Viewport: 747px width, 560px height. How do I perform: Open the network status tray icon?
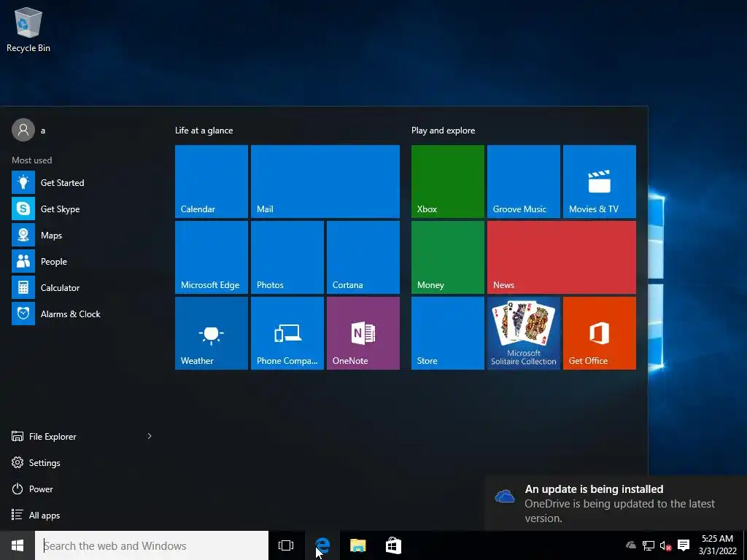[649, 545]
